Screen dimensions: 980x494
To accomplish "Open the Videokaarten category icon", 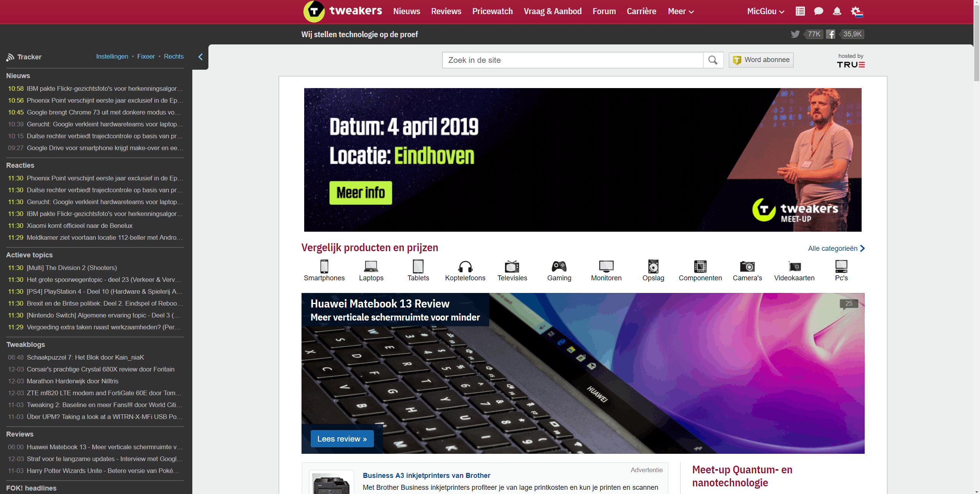I will pyautogui.click(x=795, y=266).
